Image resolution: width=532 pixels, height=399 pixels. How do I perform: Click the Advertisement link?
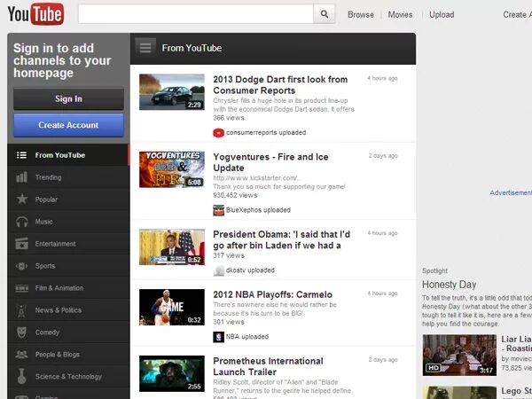(x=511, y=192)
